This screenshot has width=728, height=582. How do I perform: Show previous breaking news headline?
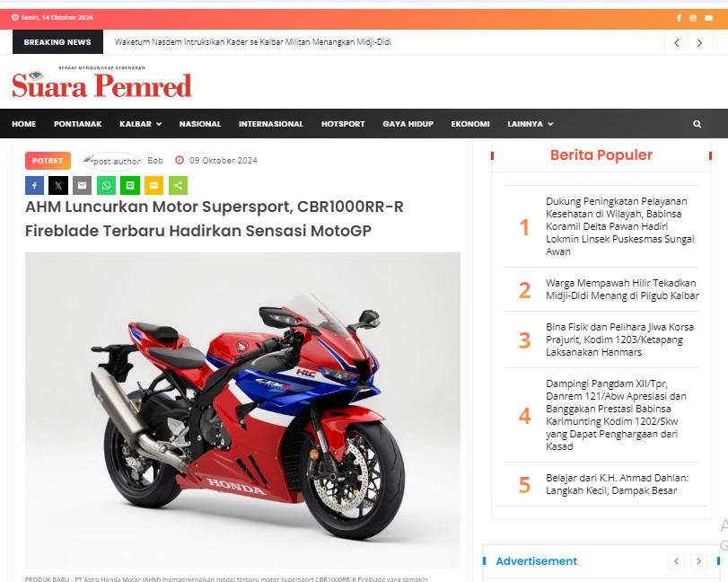677,43
